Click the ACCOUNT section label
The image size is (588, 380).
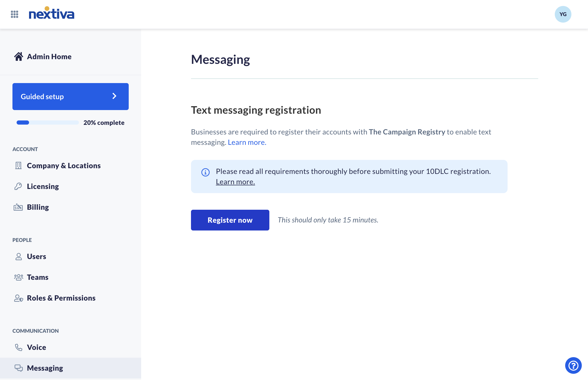[25, 149]
